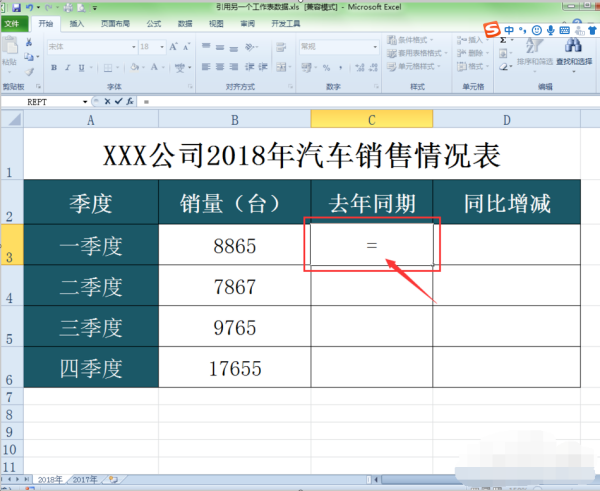Click the Copy icon in clipboard group
The width and height of the screenshot is (600, 491).
[29, 57]
